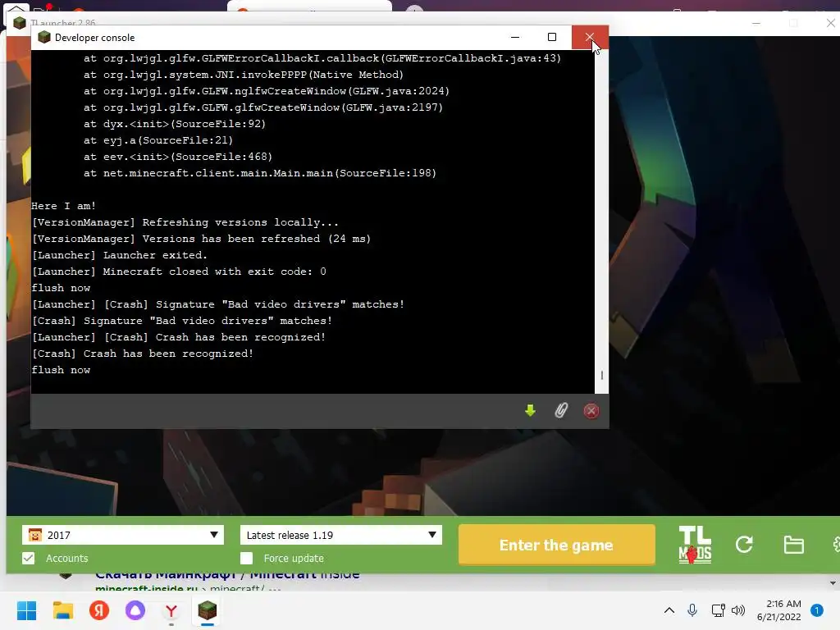Click the "[Launcher] Launcher exited." line
840x630 pixels.
pos(120,255)
